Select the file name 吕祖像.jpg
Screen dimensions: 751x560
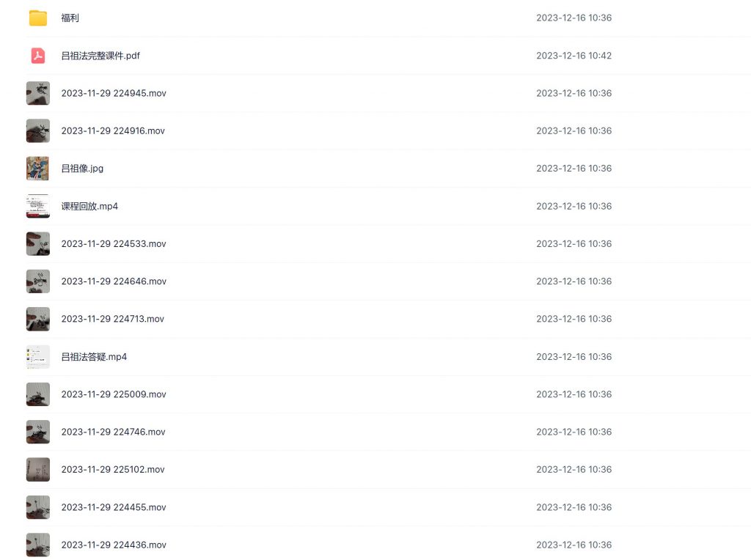click(82, 169)
